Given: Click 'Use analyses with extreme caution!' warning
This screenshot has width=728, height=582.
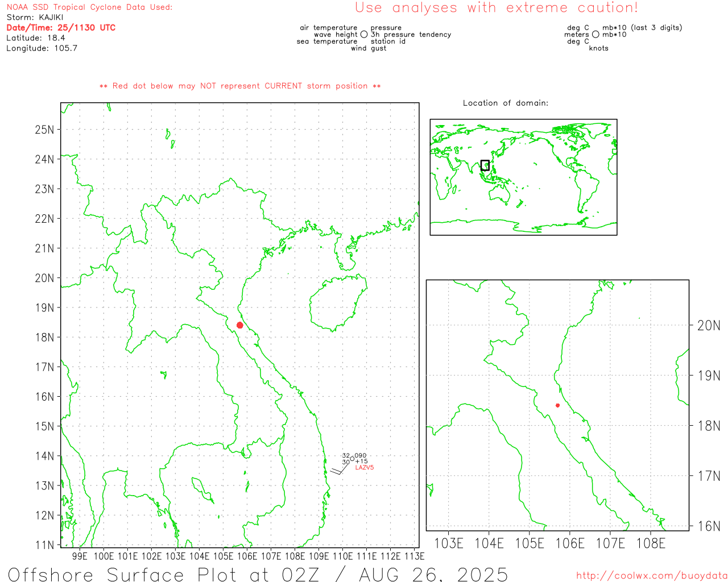Looking at the screenshot, I should click(x=497, y=8).
